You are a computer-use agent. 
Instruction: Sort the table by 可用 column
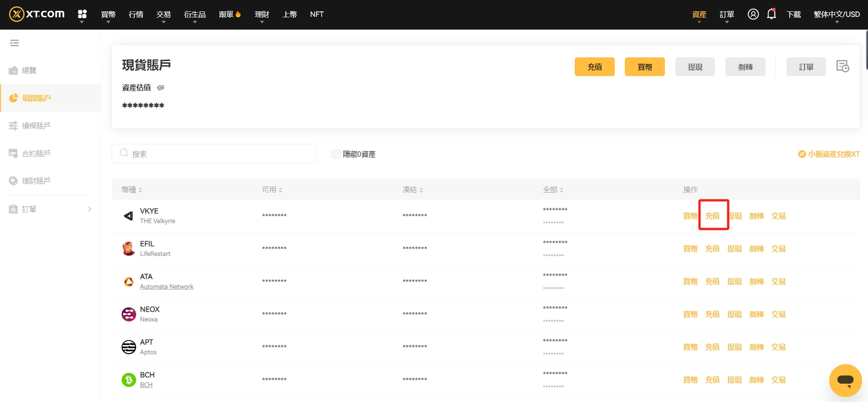coord(272,189)
